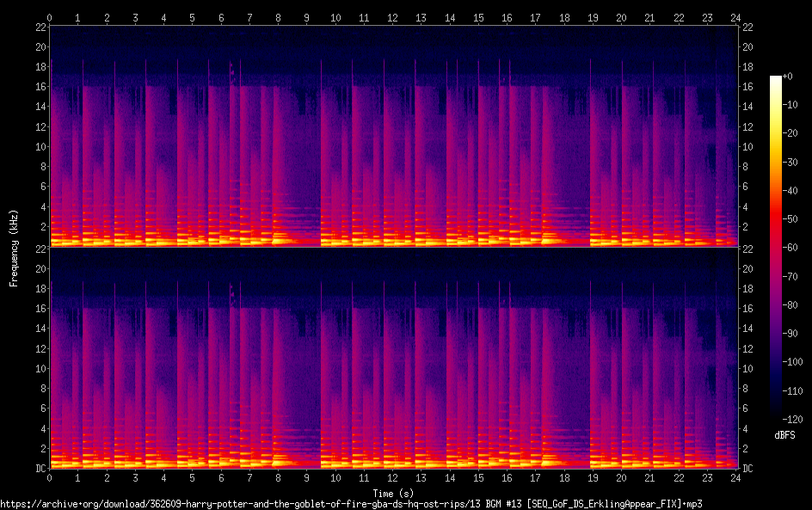Click the lower channel spectrogram plot
The width and height of the screenshot is (812, 510).
(x=394, y=359)
